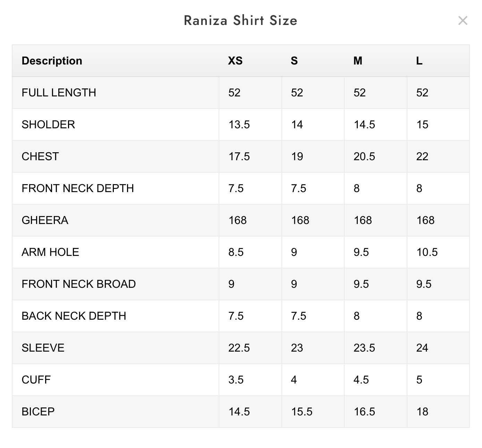Select the BACK NECK DEPTH label

[74, 316]
